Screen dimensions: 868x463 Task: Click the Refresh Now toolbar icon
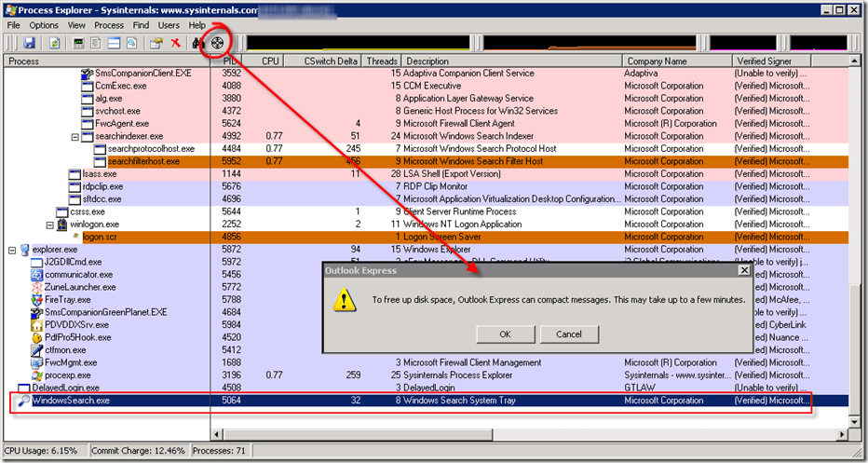coord(55,43)
